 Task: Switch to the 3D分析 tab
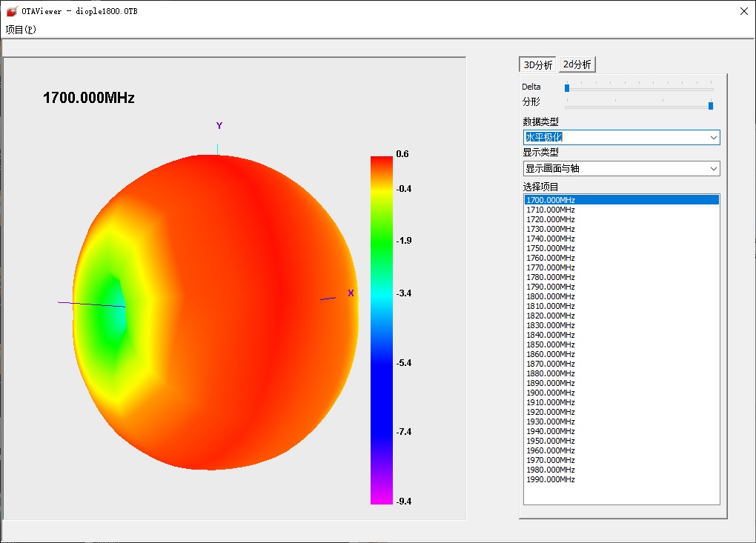(x=537, y=64)
